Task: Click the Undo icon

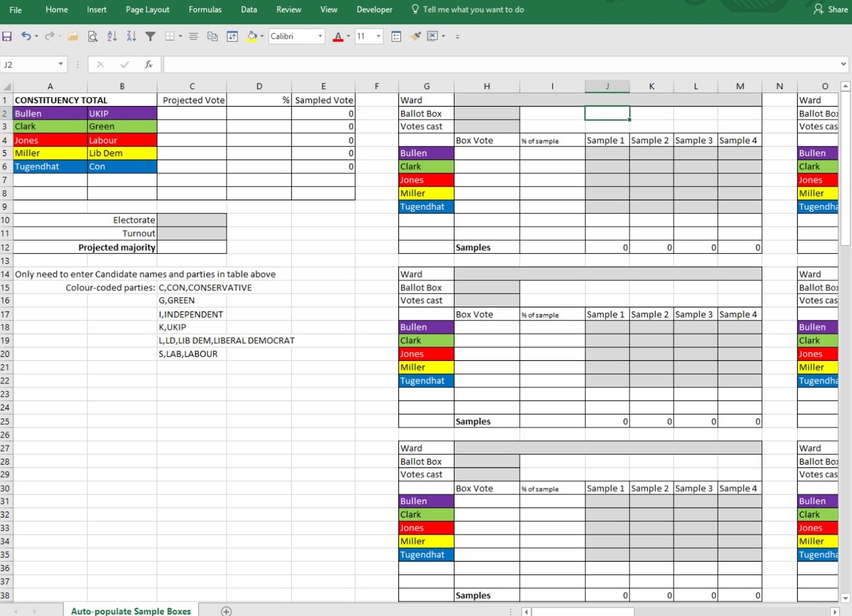Action: coord(26,36)
